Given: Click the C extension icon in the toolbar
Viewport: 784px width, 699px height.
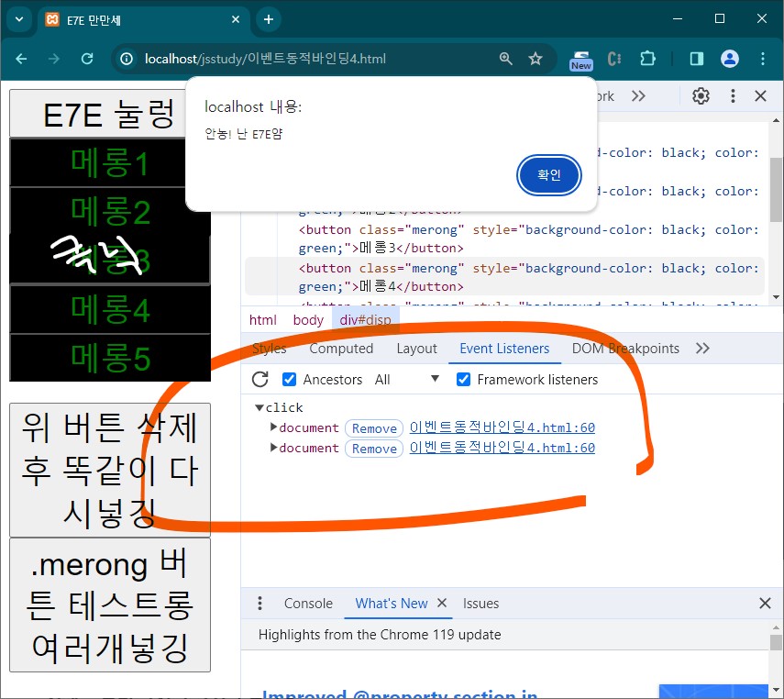Looking at the screenshot, I should pos(614,59).
